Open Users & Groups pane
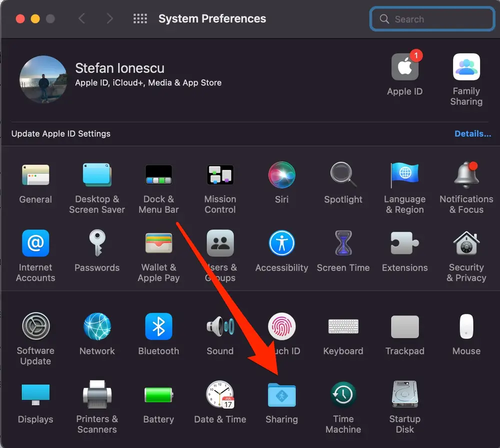 (x=220, y=243)
